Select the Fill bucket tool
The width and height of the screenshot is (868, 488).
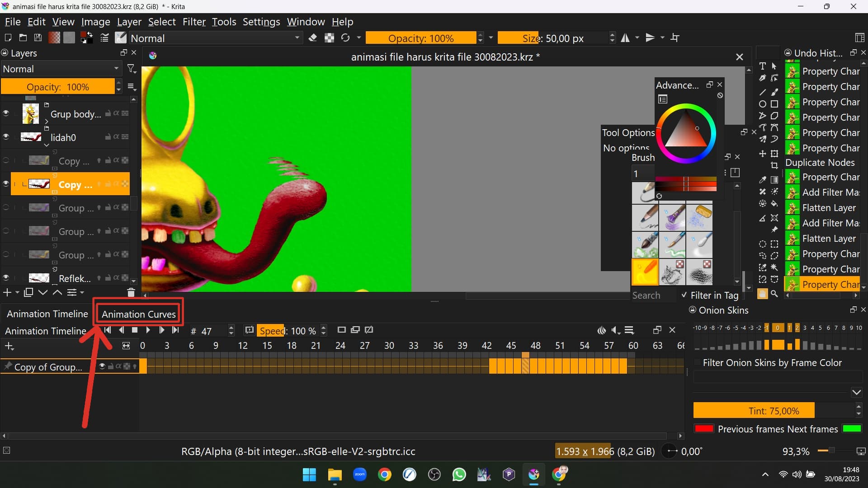click(x=774, y=203)
